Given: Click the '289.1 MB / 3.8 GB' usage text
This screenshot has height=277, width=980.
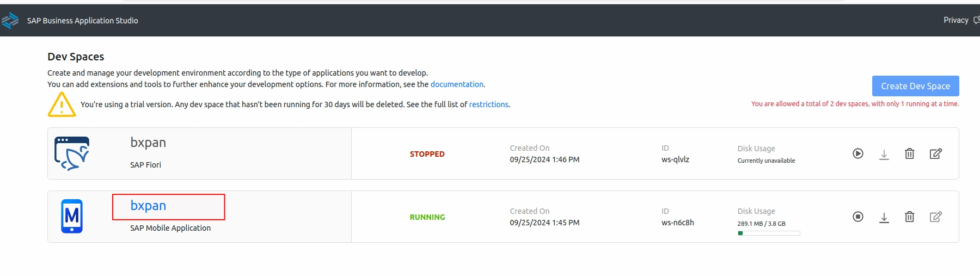Looking at the screenshot, I should 762,224.
